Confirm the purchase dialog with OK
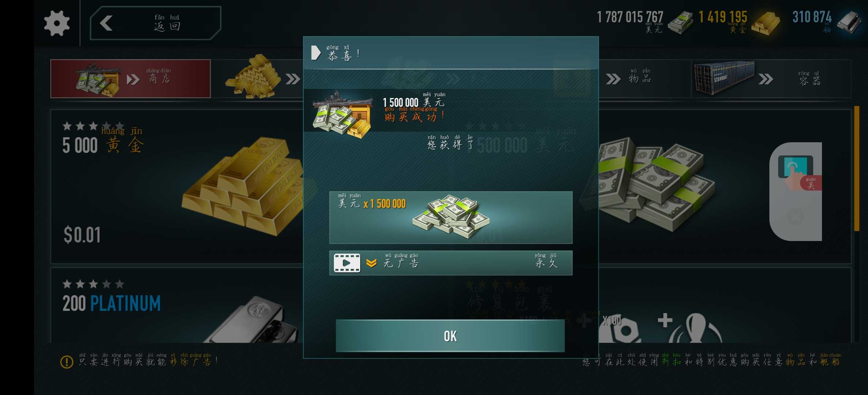 click(x=450, y=336)
